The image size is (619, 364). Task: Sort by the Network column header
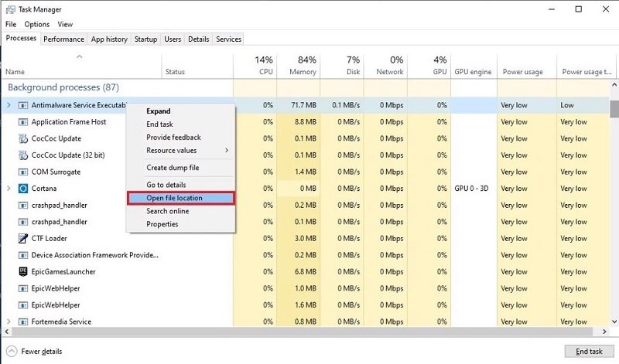click(385, 66)
